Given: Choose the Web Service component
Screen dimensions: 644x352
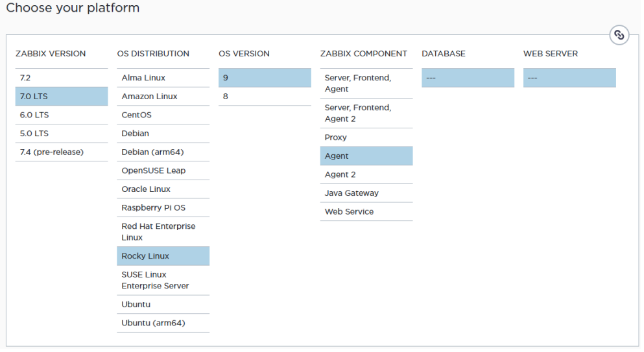Looking at the screenshot, I should click(366, 211).
